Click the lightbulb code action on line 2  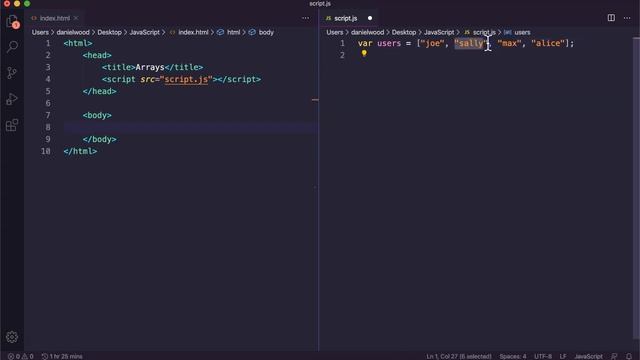(x=364, y=53)
